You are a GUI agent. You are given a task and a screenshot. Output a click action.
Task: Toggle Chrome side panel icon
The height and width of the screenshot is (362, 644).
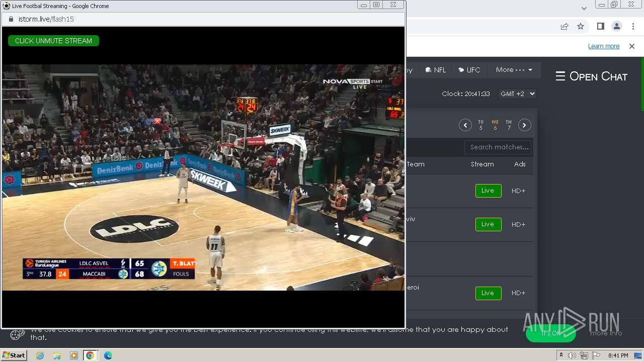(600, 27)
